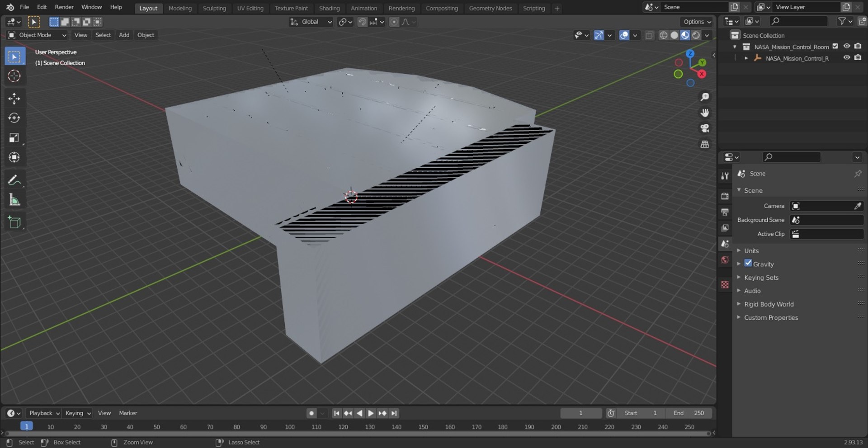Toggle the camera view icon
868x448 pixels.
click(704, 128)
